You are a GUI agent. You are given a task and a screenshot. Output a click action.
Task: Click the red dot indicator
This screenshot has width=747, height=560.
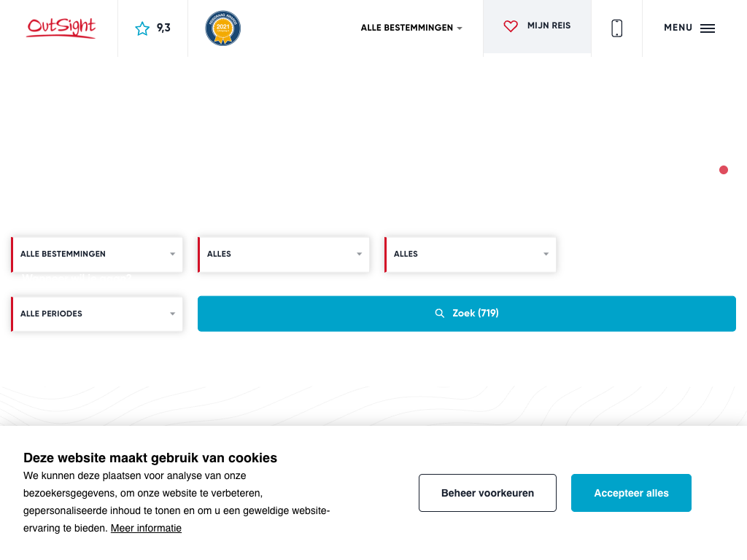click(724, 170)
